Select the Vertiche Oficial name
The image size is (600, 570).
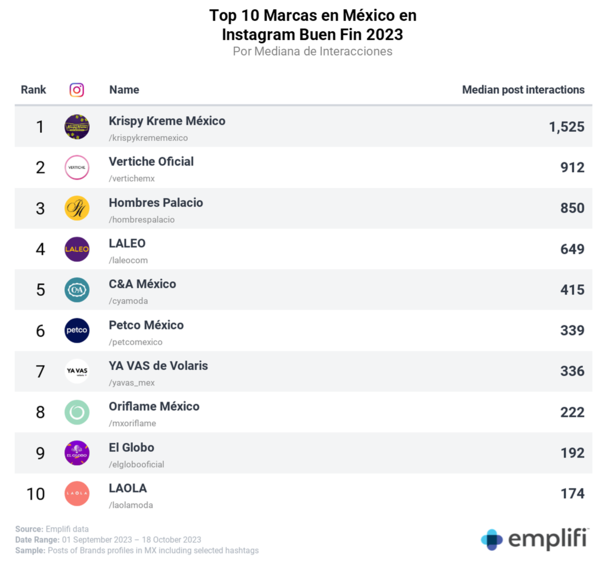point(151,161)
